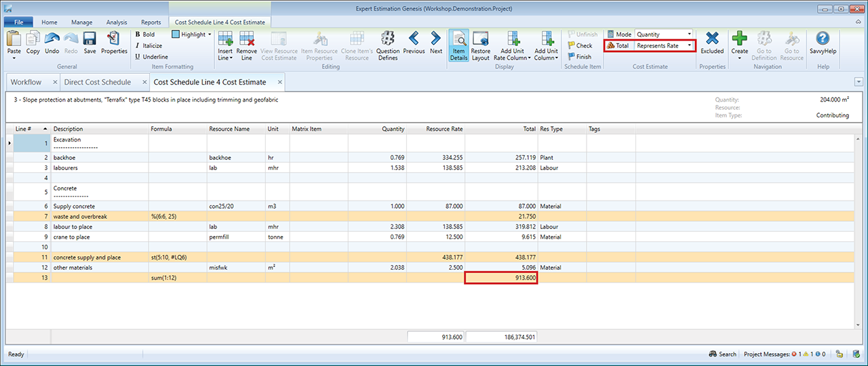Screen dimensions: 868x366
Task: Select the 913.600 total cell on line 13
Action: (500, 278)
